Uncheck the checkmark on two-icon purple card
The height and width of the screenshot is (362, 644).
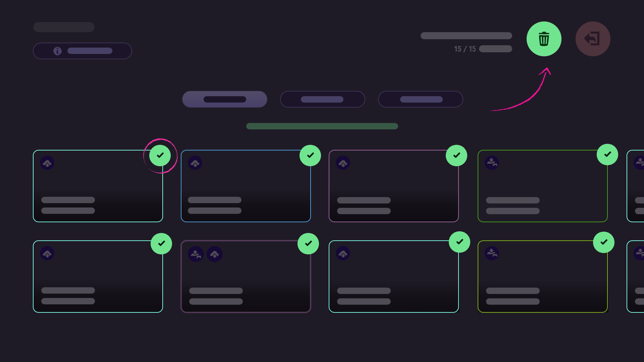tap(308, 244)
